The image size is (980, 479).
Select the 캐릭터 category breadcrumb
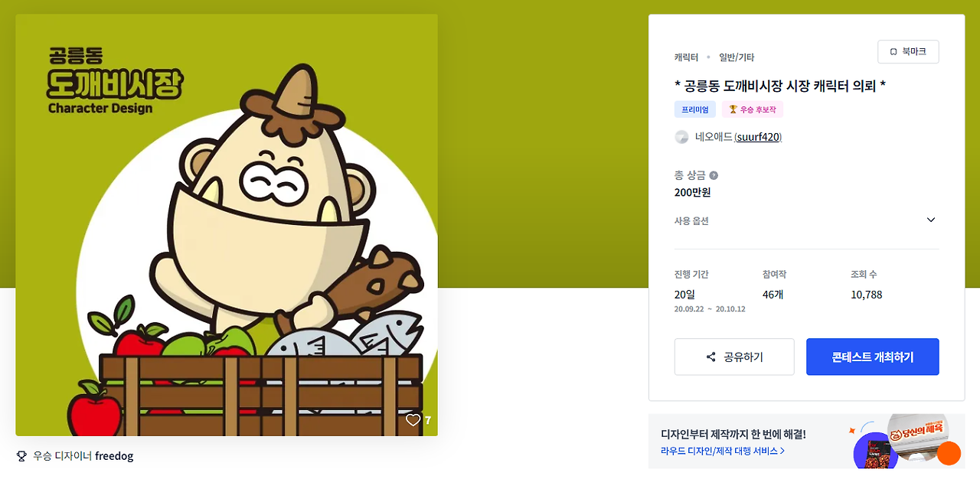coord(686,57)
